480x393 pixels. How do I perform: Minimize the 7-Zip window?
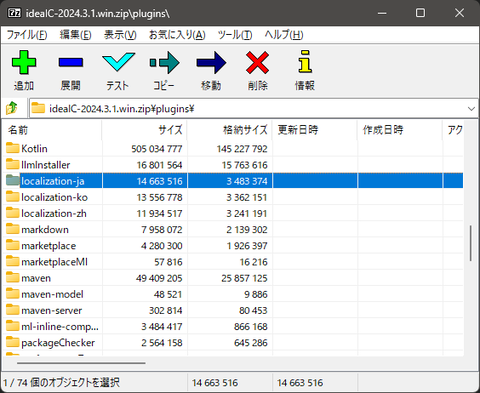click(382, 13)
